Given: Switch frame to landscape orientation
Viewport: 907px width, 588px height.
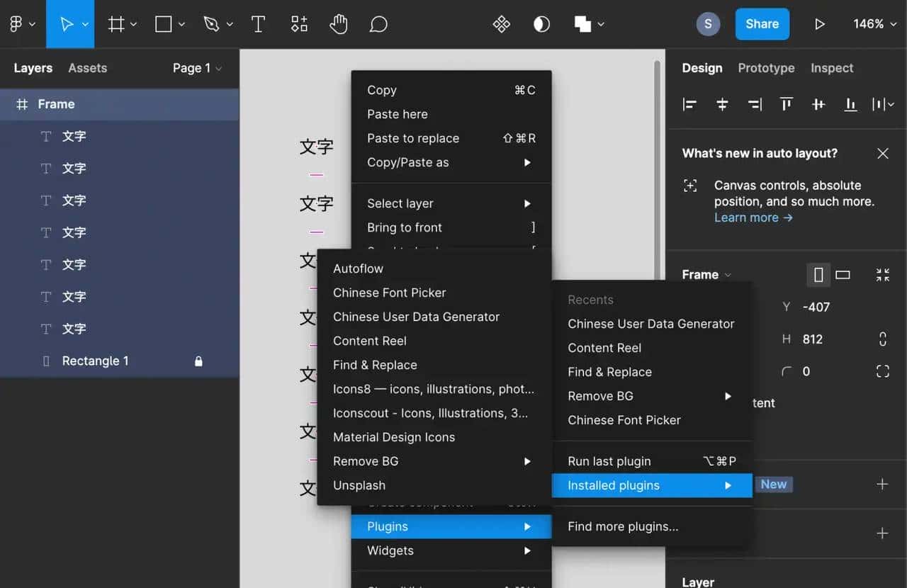Looking at the screenshot, I should click(x=843, y=275).
